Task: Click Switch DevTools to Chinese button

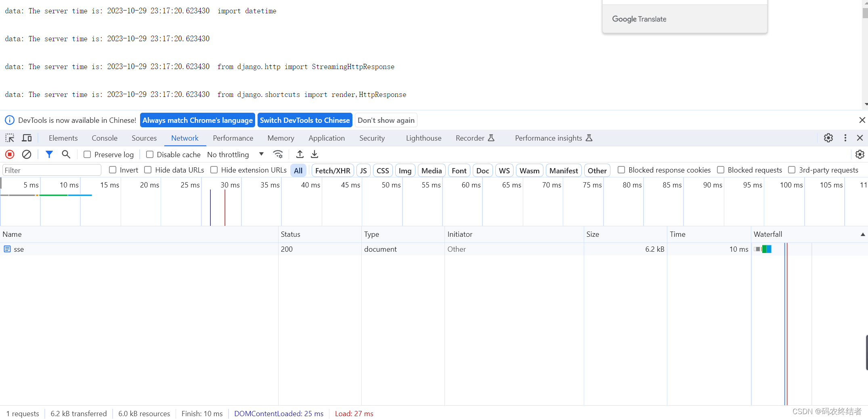Action: 304,120
